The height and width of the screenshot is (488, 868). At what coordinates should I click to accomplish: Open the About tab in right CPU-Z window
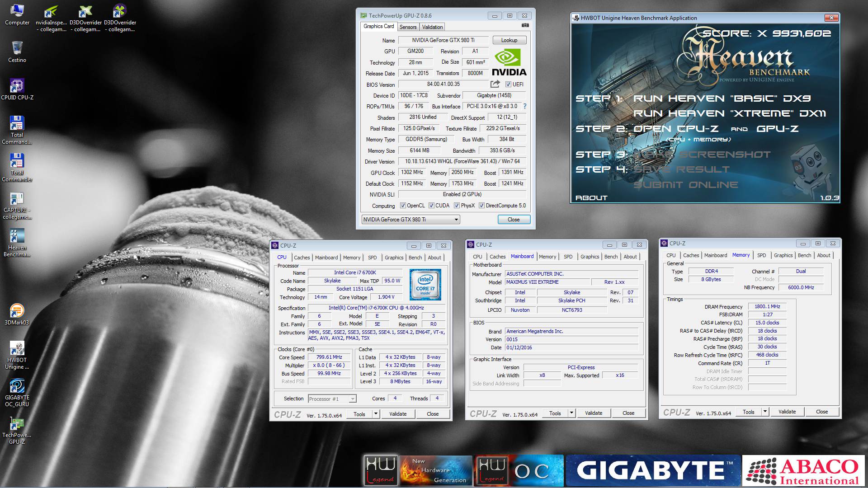(823, 255)
